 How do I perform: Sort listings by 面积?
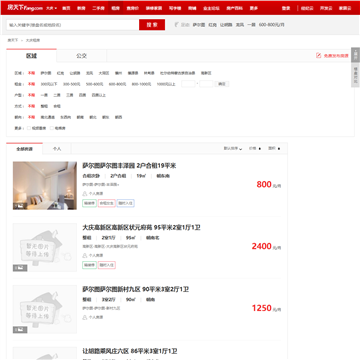click(x=274, y=149)
